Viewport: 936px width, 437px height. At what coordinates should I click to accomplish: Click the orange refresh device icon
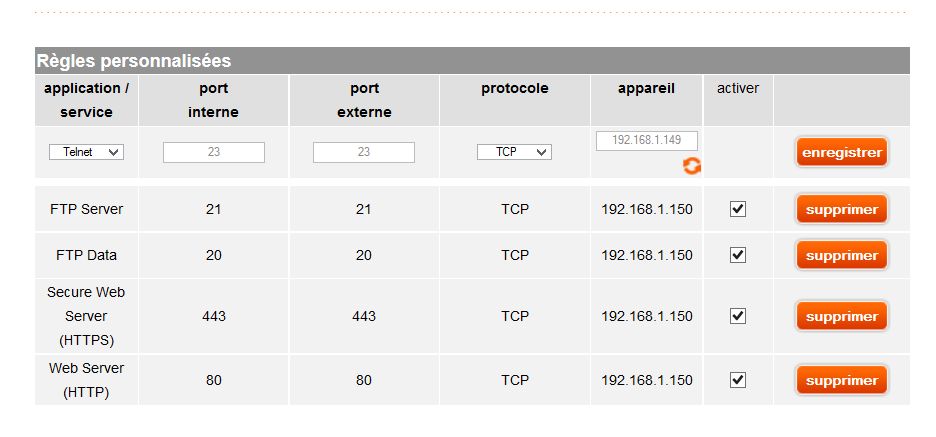coord(691,166)
